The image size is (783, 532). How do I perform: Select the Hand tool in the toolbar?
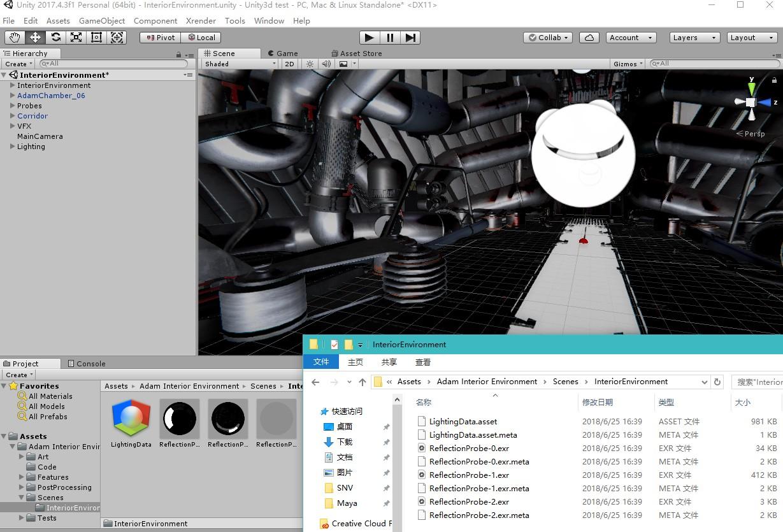point(15,37)
